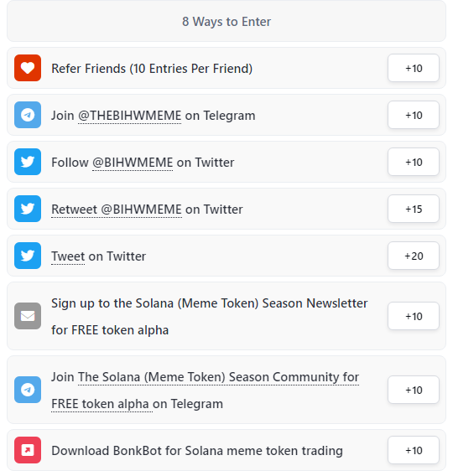This screenshot has width=453, height=476.
Task: Click the 8 Ways to Enter header
Action: (226, 21)
